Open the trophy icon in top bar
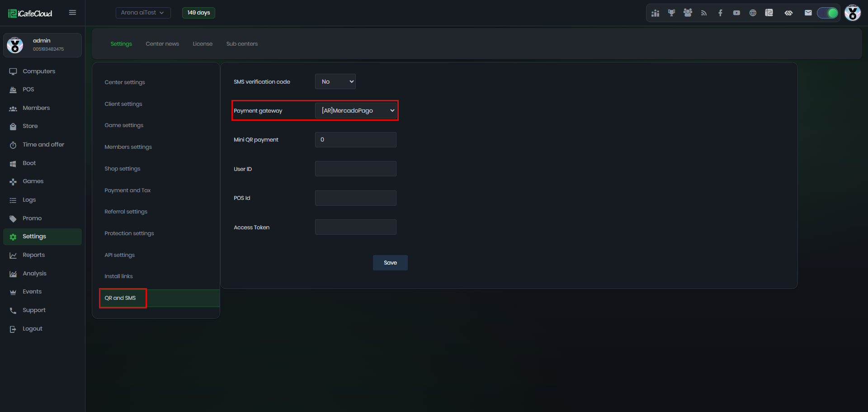The height and width of the screenshot is (412, 868). pyautogui.click(x=671, y=13)
